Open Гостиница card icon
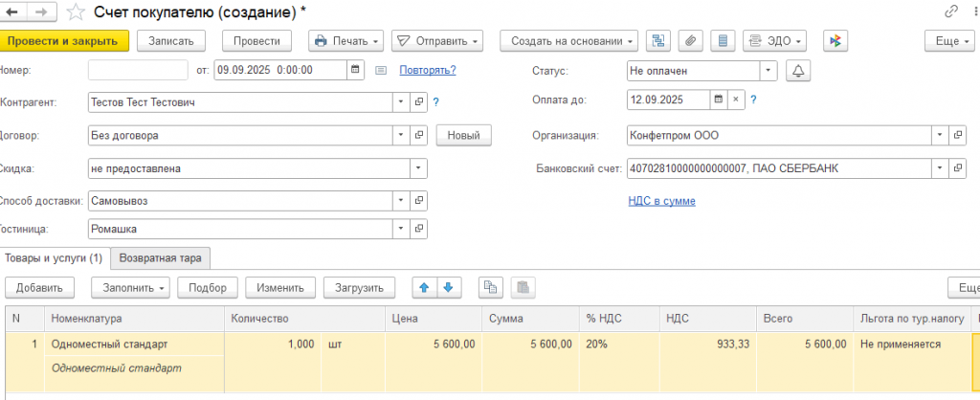 tap(419, 229)
